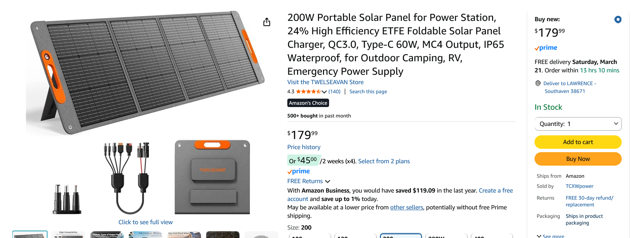Expand the FREE Returns details

[327, 181]
